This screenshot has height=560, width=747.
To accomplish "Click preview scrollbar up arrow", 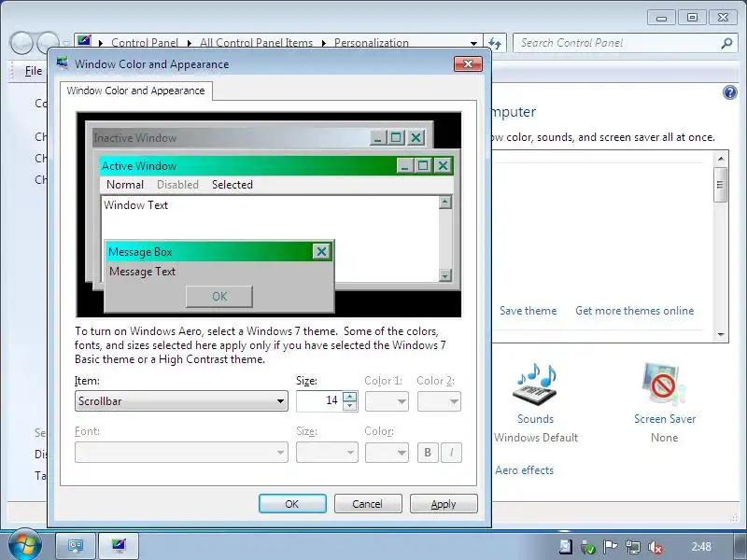I will coord(445,202).
